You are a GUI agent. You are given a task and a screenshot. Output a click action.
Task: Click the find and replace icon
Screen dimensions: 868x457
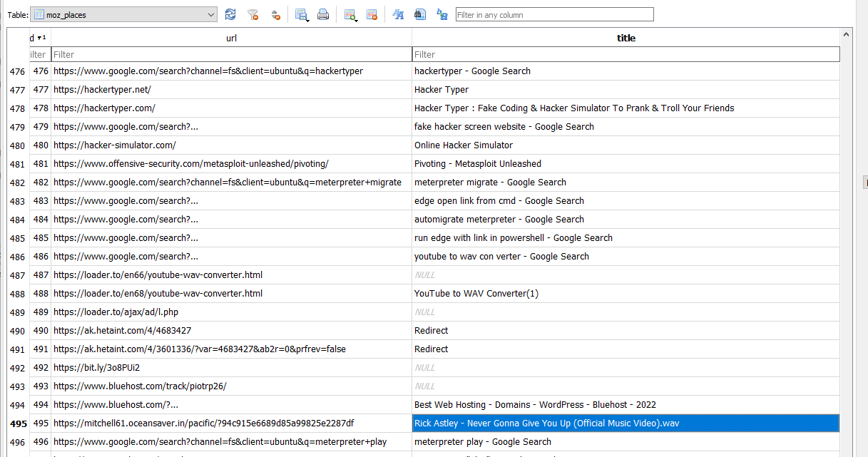(x=442, y=14)
